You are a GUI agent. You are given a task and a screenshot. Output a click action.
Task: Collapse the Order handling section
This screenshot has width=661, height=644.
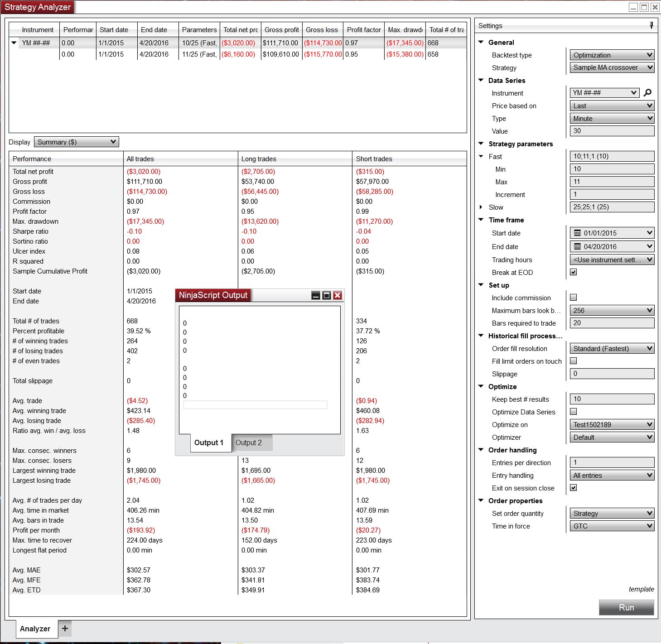[x=481, y=450]
